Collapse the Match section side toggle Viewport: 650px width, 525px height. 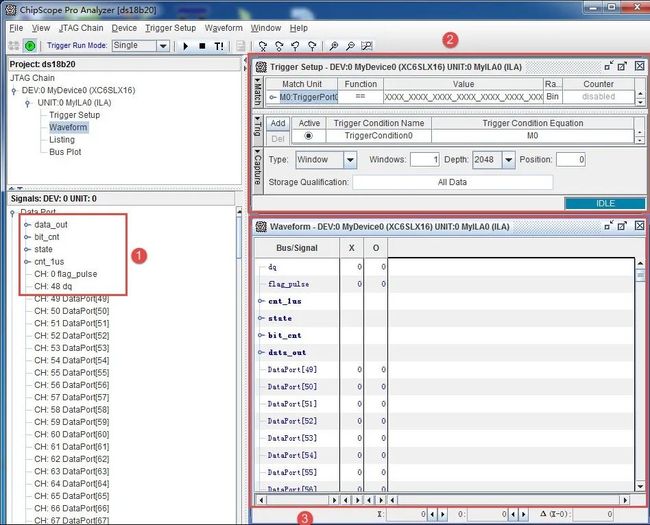(257, 91)
